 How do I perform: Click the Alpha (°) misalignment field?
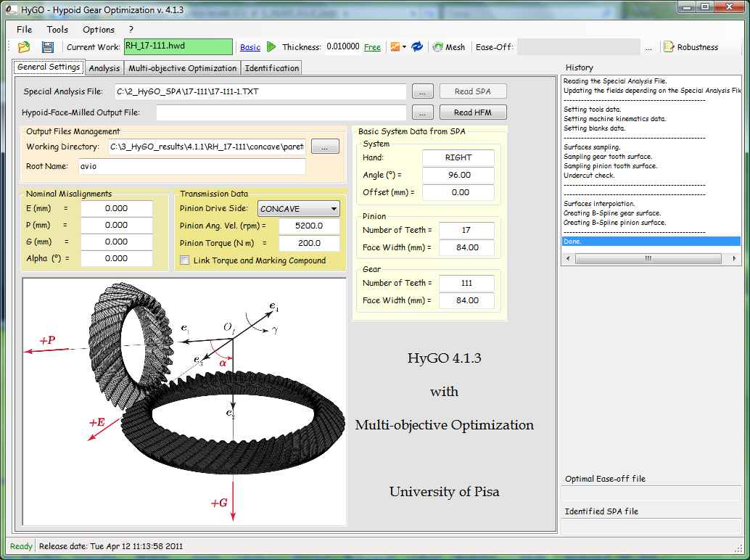[x=116, y=258]
